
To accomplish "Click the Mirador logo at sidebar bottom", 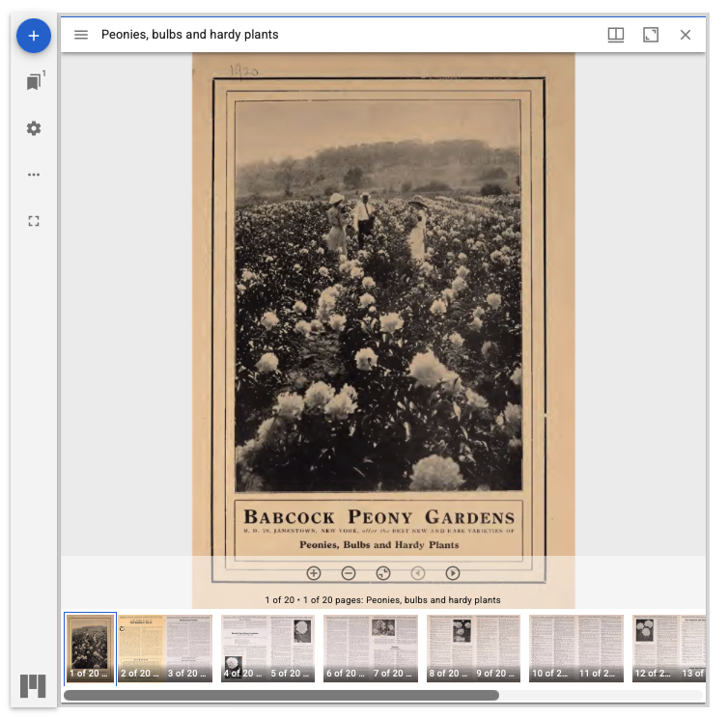I will [33, 686].
